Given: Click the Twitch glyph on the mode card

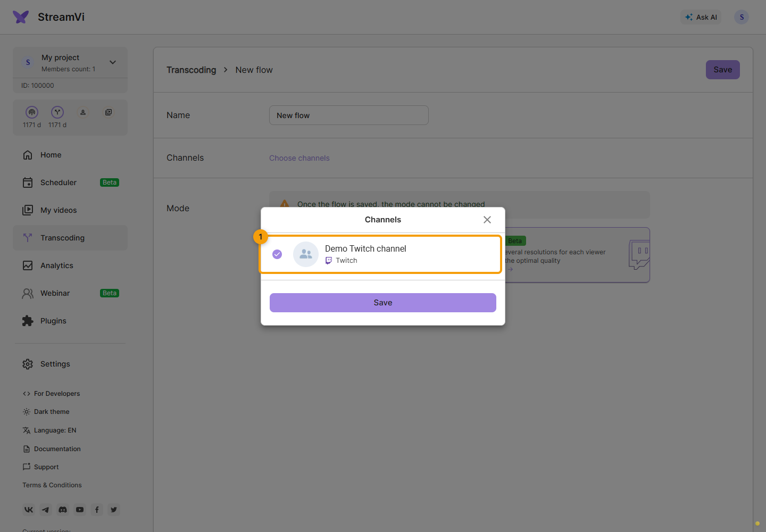Looking at the screenshot, I should [639, 255].
